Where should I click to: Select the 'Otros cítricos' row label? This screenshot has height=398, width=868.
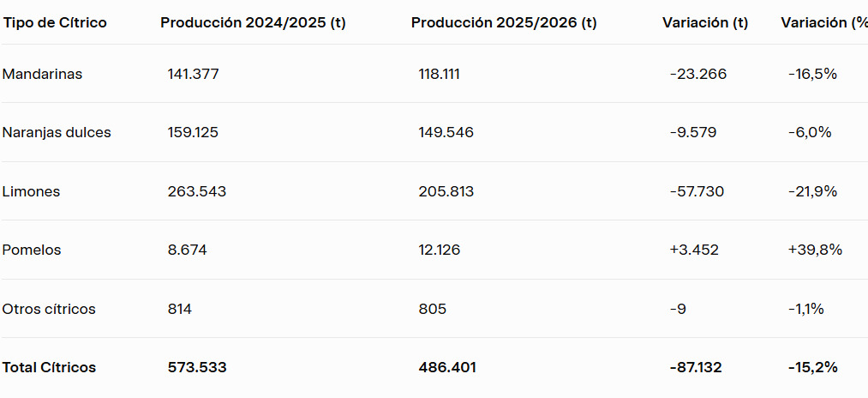[49, 309]
